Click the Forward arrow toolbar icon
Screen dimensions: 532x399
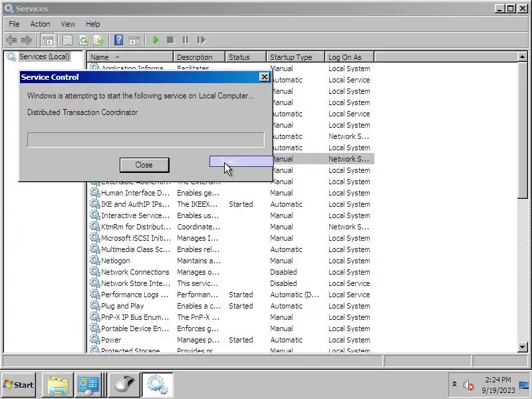click(27, 40)
